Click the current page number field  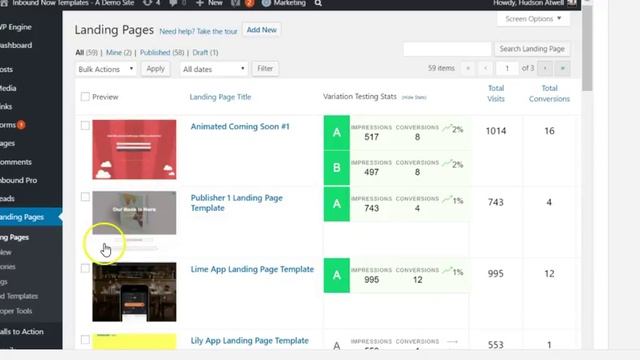tap(507, 69)
